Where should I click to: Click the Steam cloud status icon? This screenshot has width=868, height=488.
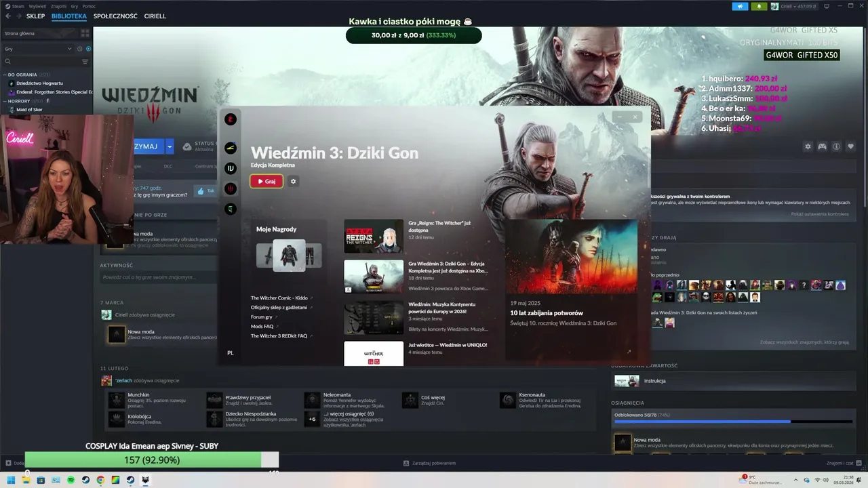click(x=187, y=146)
